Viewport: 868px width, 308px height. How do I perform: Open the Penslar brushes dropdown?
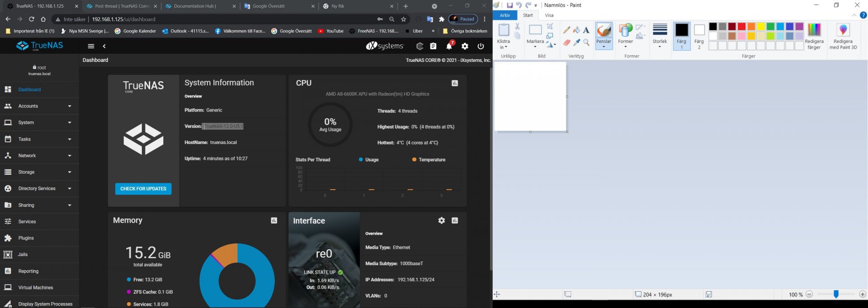coord(604,44)
